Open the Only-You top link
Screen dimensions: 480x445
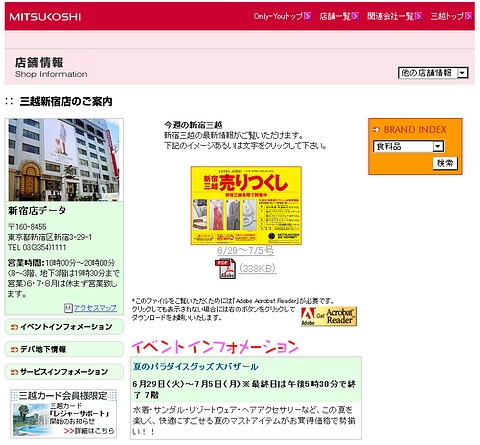[x=278, y=16]
